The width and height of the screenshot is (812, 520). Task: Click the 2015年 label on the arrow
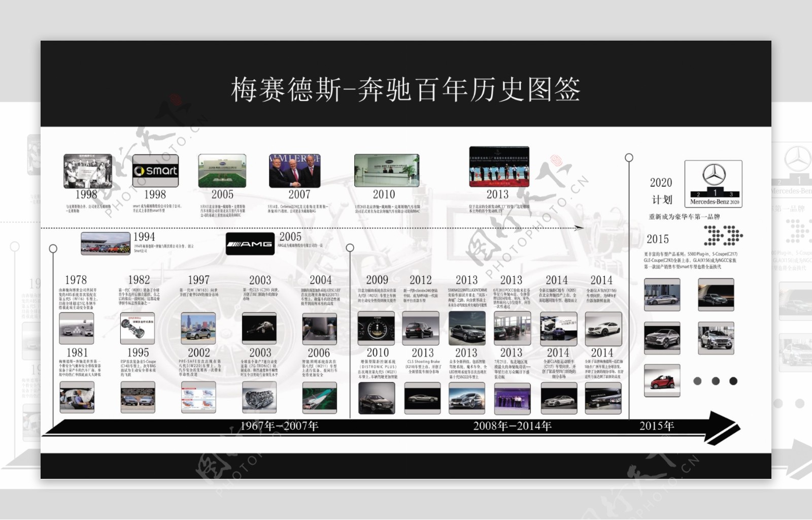click(x=657, y=426)
